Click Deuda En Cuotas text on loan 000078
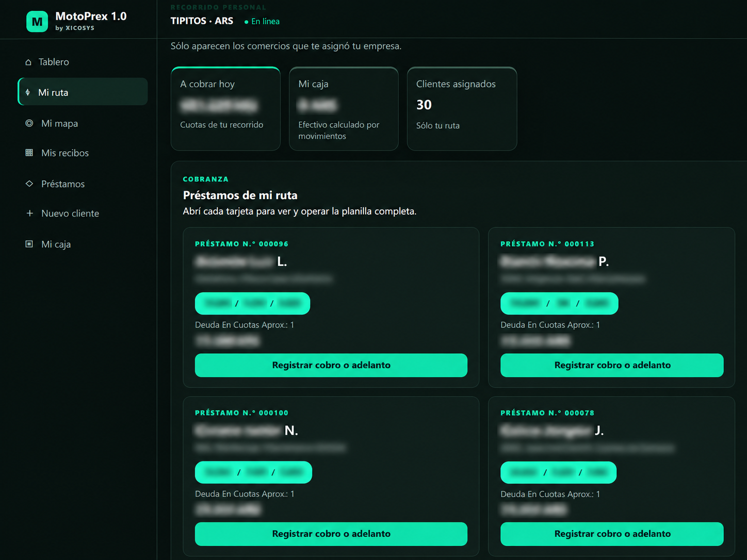747x560 pixels. tap(550, 494)
